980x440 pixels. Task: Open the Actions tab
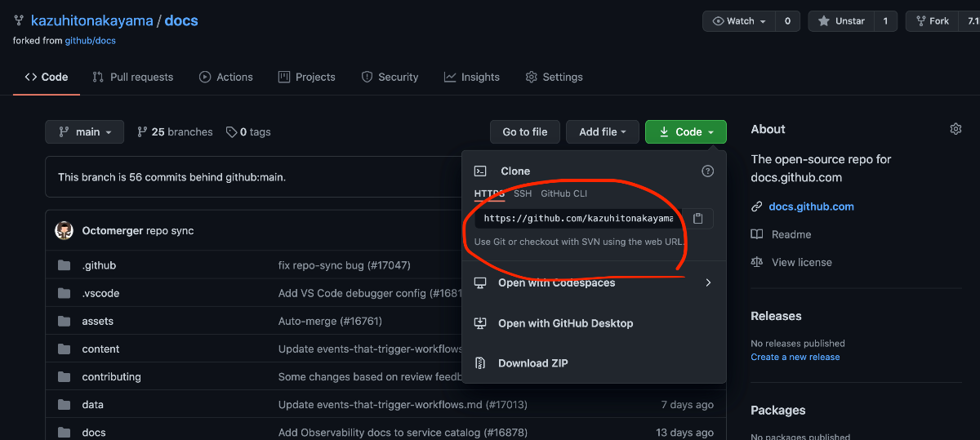[x=225, y=77]
